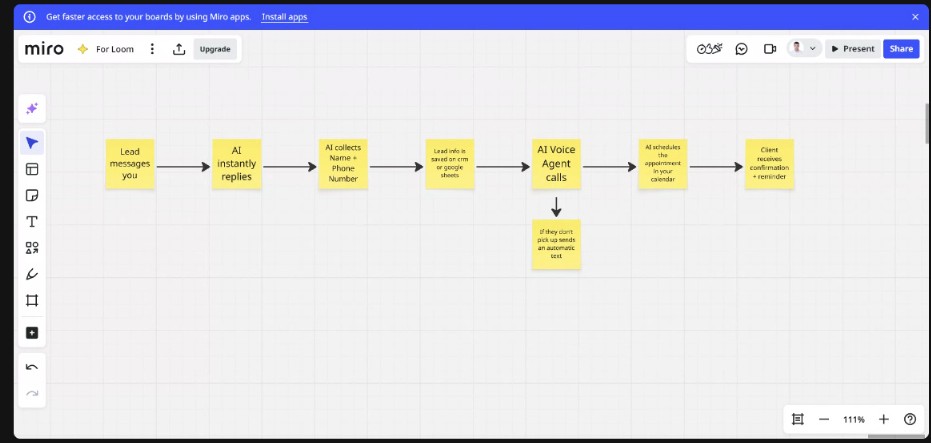Click the Upgrade button

point(215,49)
